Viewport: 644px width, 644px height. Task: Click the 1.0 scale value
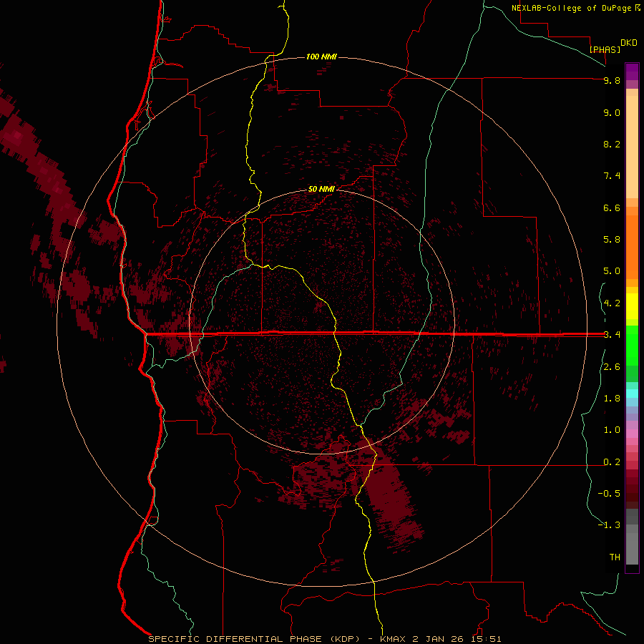point(612,430)
